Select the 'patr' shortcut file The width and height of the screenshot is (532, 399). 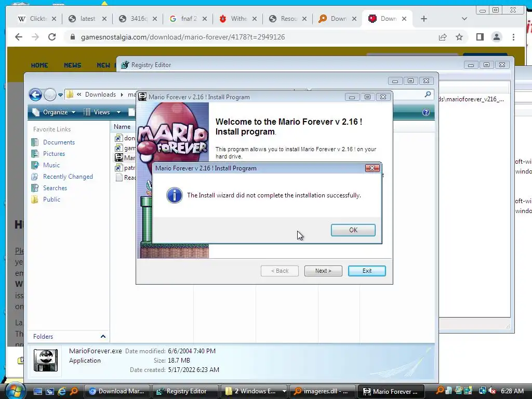[125, 168]
